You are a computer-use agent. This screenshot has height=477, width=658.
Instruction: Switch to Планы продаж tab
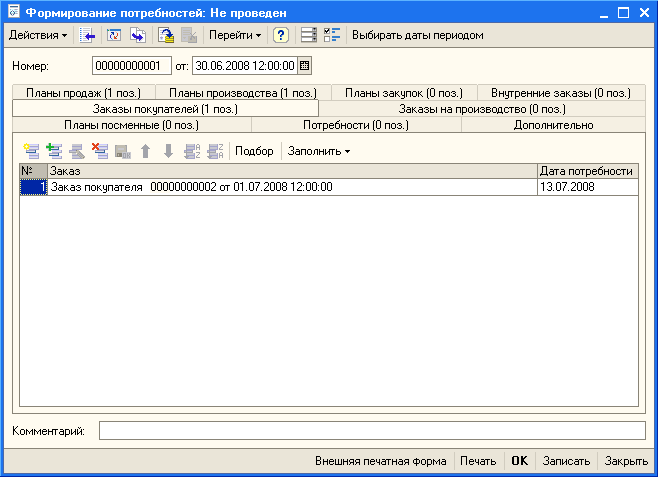tap(83, 93)
